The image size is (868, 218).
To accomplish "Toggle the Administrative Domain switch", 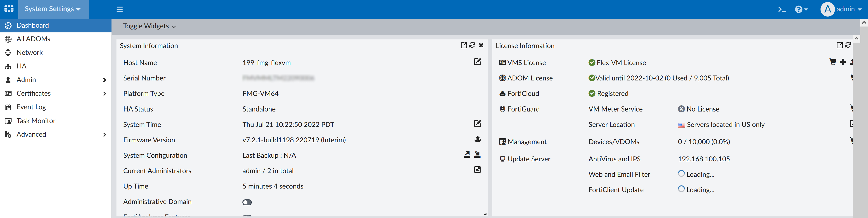I will pyautogui.click(x=247, y=202).
